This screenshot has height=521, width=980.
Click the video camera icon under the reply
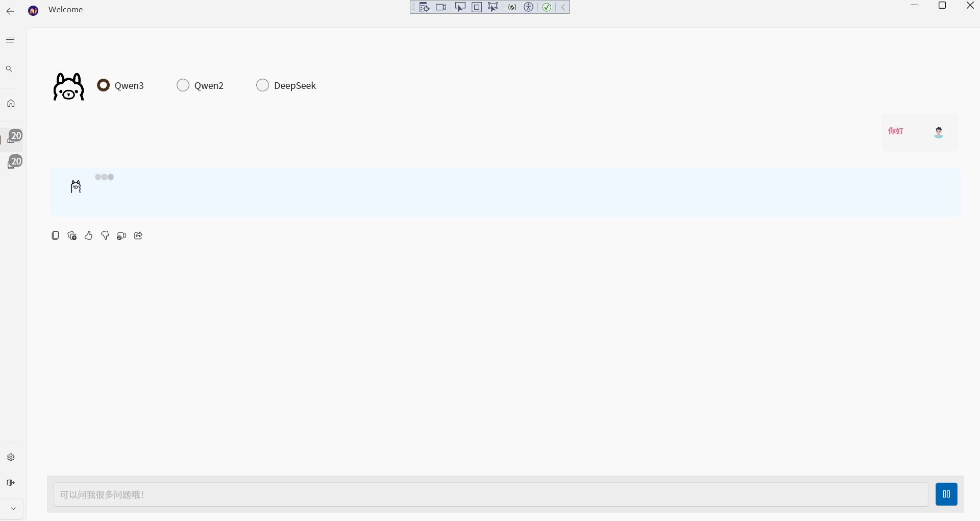(121, 235)
